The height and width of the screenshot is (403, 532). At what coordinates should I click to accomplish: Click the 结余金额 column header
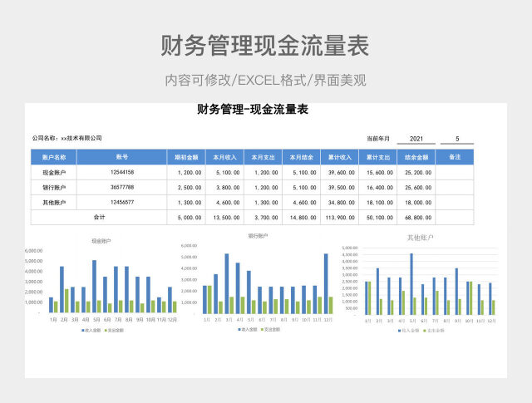pyautogui.click(x=416, y=157)
